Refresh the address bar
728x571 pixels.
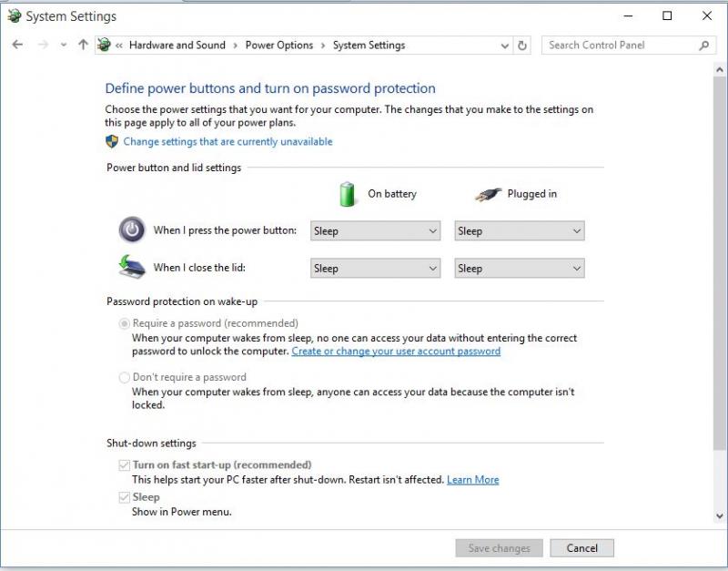[521, 45]
